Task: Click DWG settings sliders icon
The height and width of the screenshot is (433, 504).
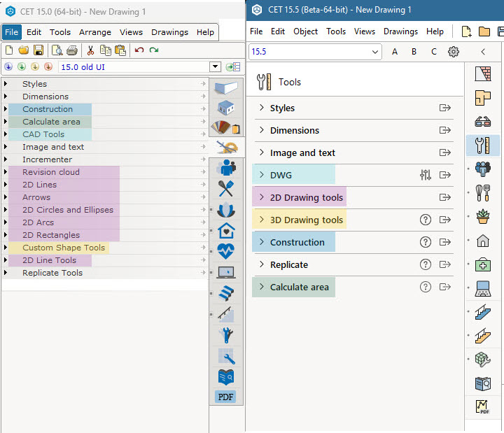Action: coord(426,175)
